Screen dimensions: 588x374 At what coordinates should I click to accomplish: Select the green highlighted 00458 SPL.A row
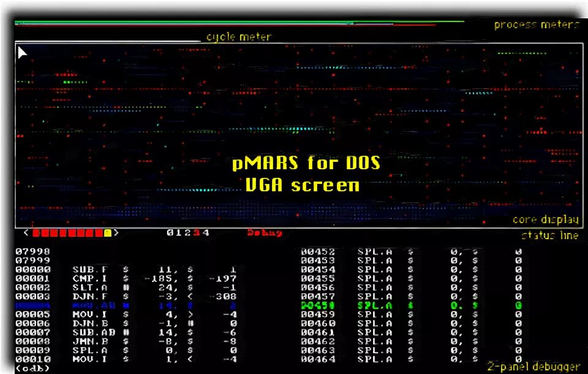tap(412, 306)
